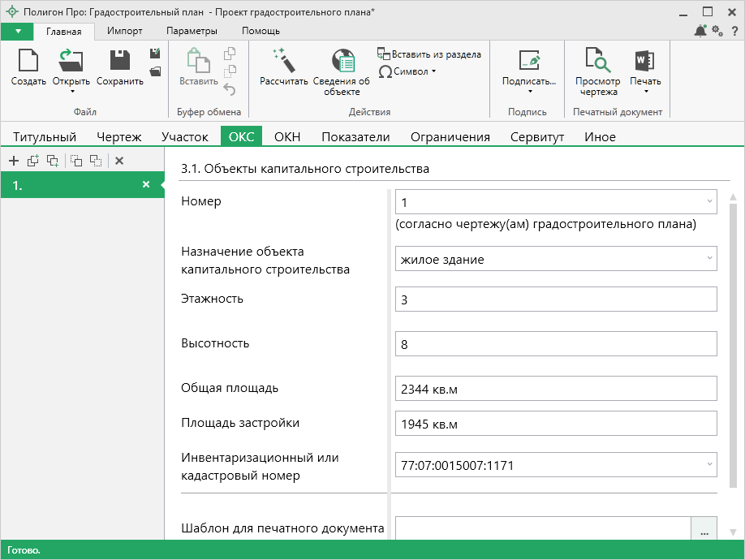Click the plus icon to add a record

coord(13,161)
